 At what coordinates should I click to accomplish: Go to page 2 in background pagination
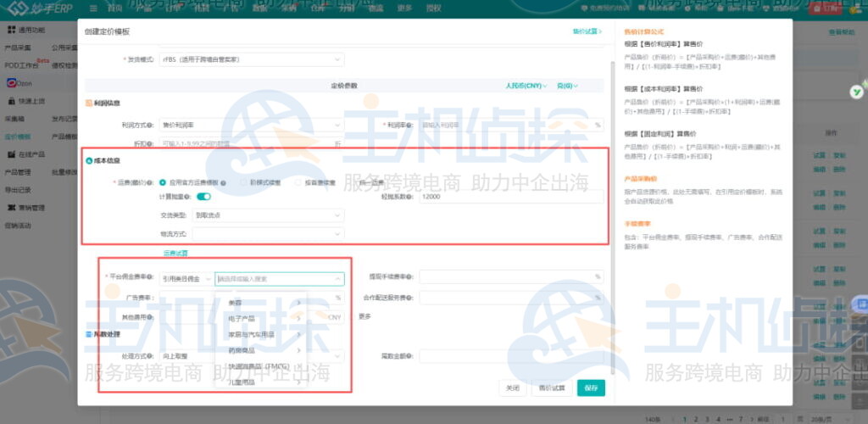[696, 419]
